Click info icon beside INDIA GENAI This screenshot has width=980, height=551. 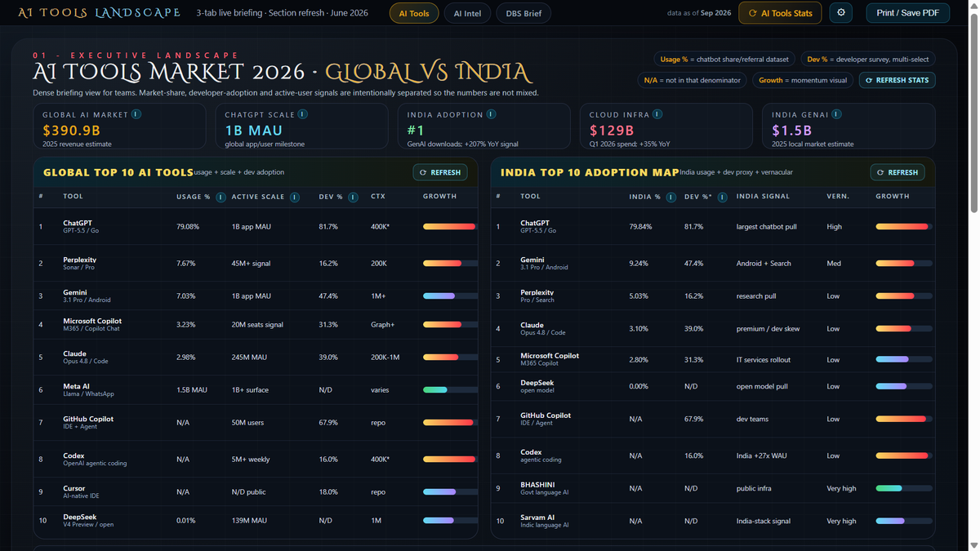(x=836, y=114)
